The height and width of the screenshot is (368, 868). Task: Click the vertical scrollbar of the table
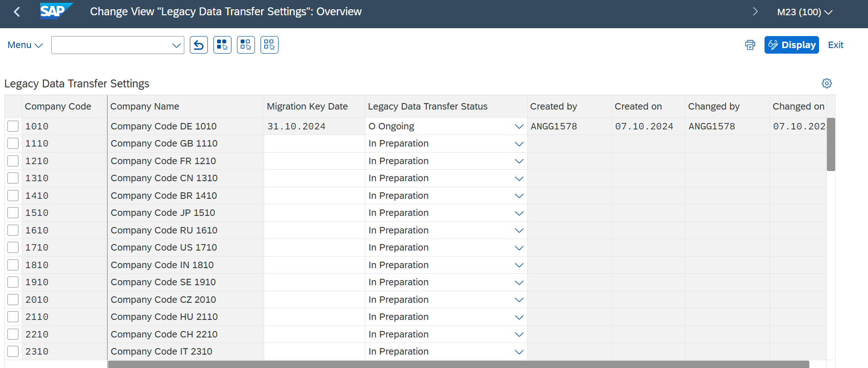[831, 145]
